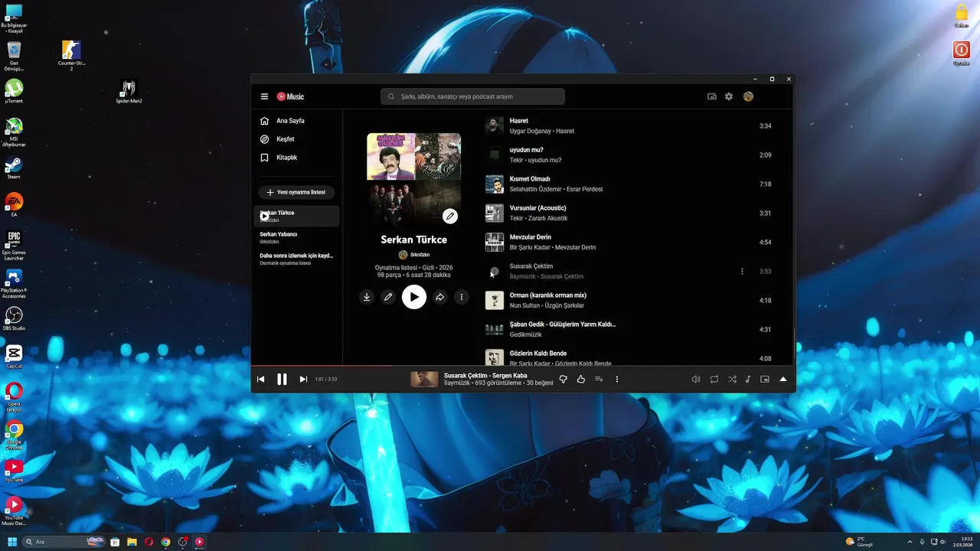Open the cast to device icon
980x551 pixels.
pyautogui.click(x=712, y=96)
